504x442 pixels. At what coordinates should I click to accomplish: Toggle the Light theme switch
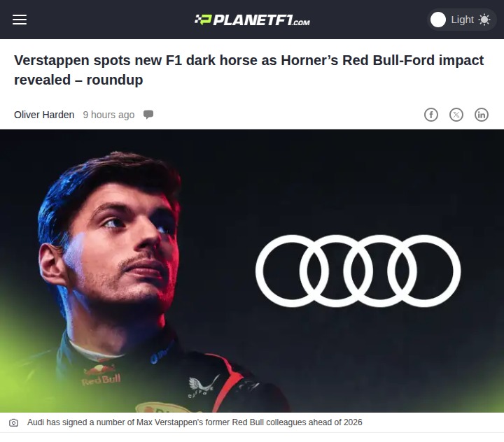pos(461,20)
